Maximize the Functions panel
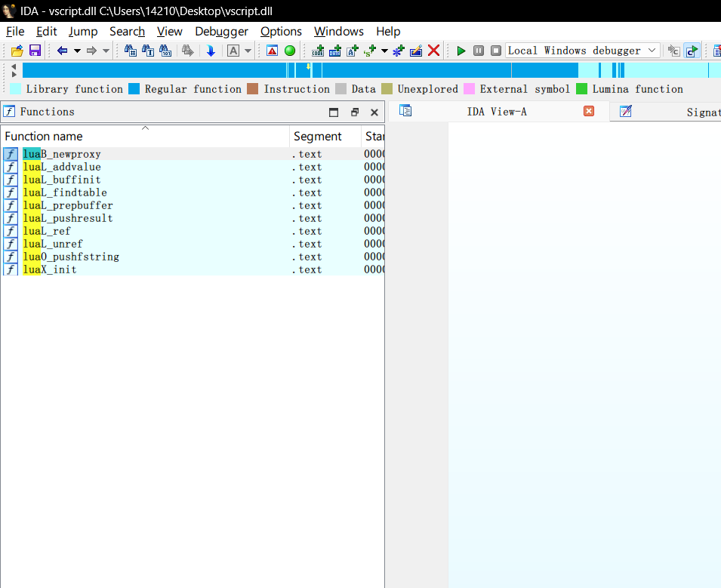 click(334, 112)
